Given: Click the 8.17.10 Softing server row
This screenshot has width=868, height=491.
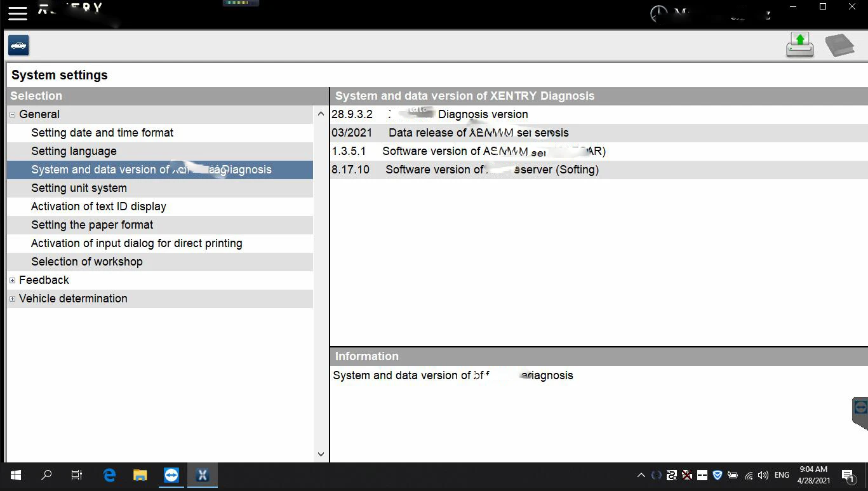Looking at the screenshot, I should (x=599, y=170).
